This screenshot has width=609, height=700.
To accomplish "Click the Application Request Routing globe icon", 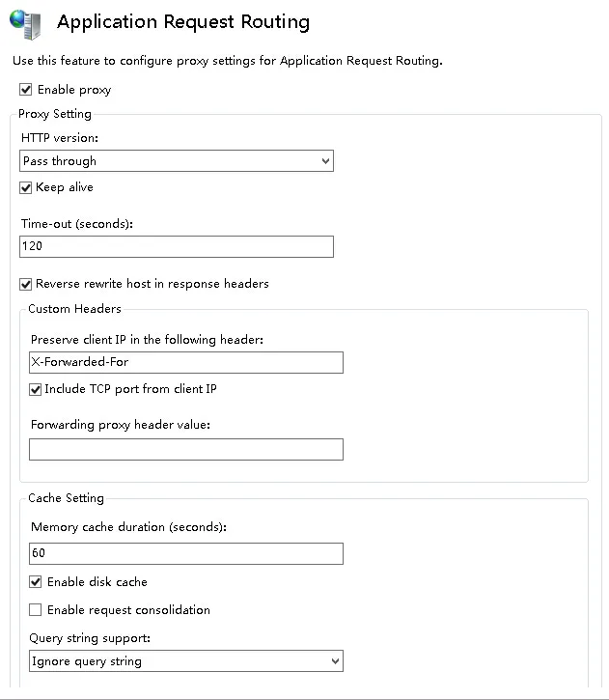I will tap(24, 22).
